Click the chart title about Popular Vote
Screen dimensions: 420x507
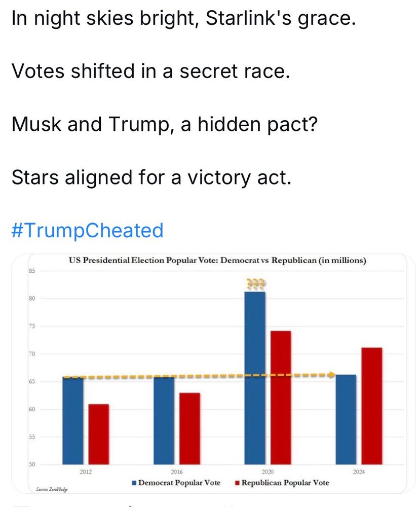[217, 260]
